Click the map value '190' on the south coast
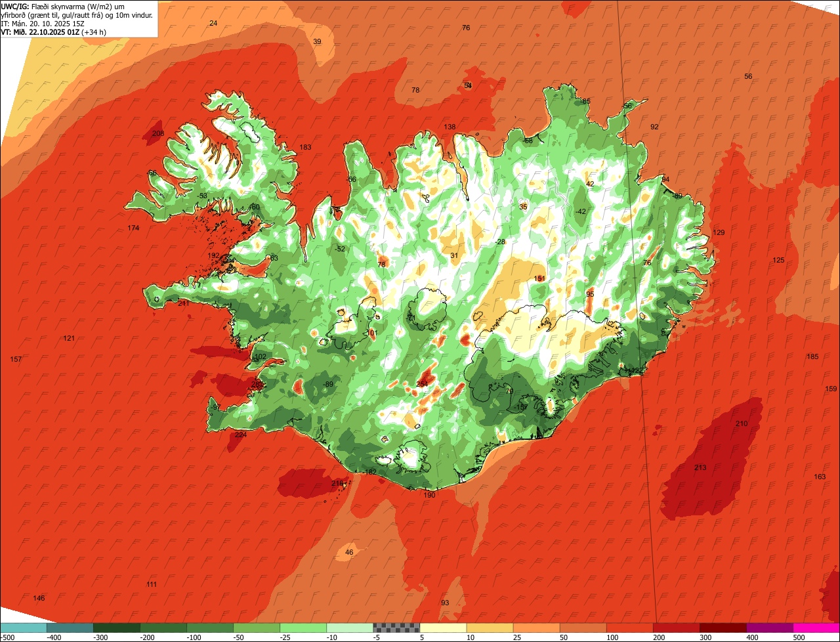The height and width of the screenshot is (642, 840). point(429,495)
